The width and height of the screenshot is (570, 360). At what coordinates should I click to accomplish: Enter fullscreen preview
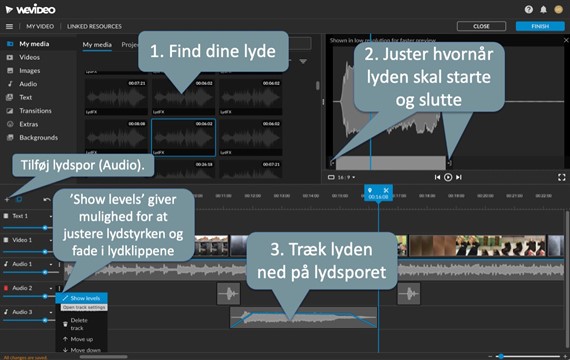562,177
